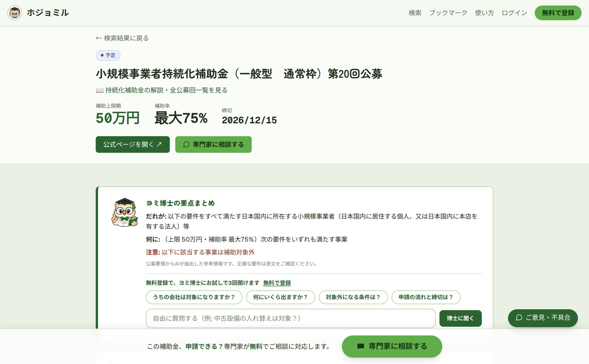Click the 何に: summary line

click(x=247, y=239)
